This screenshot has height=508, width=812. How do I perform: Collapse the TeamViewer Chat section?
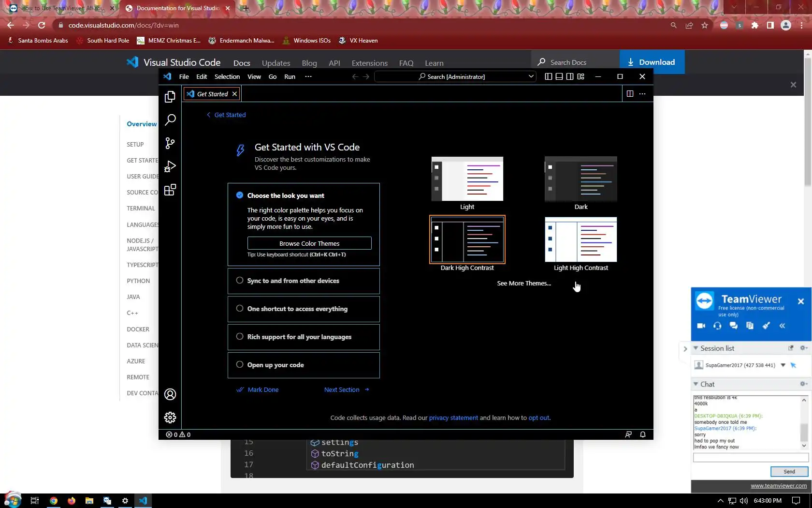pyautogui.click(x=696, y=384)
